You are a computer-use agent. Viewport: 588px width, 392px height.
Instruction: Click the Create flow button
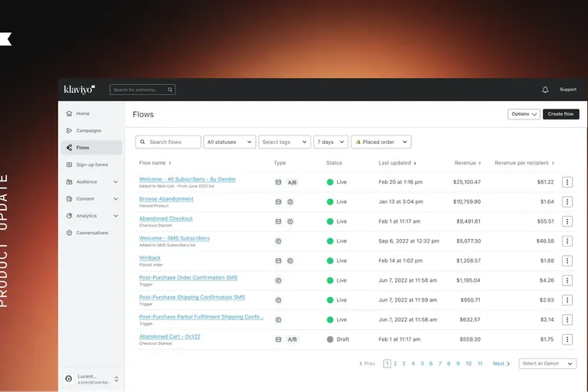point(560,114)
